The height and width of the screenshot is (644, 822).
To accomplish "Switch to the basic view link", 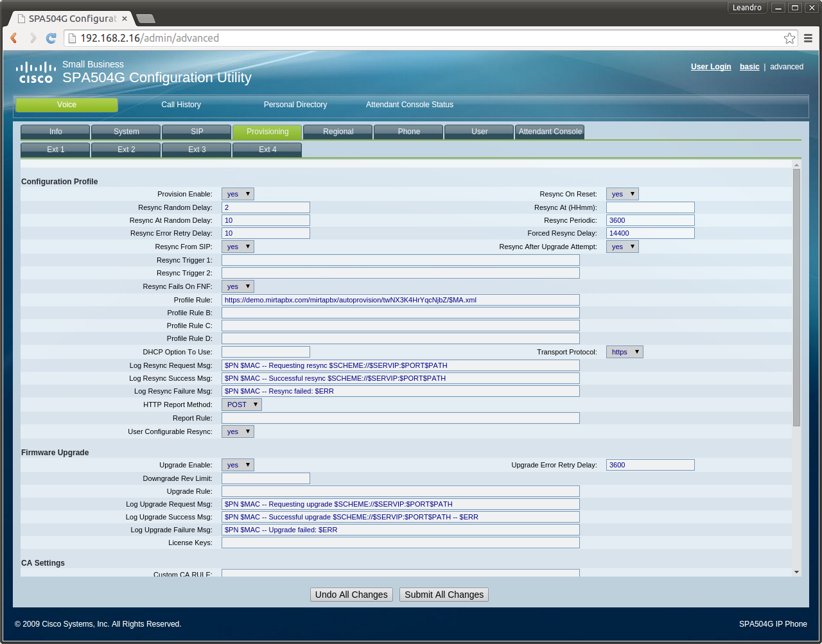I will [749, 67].
